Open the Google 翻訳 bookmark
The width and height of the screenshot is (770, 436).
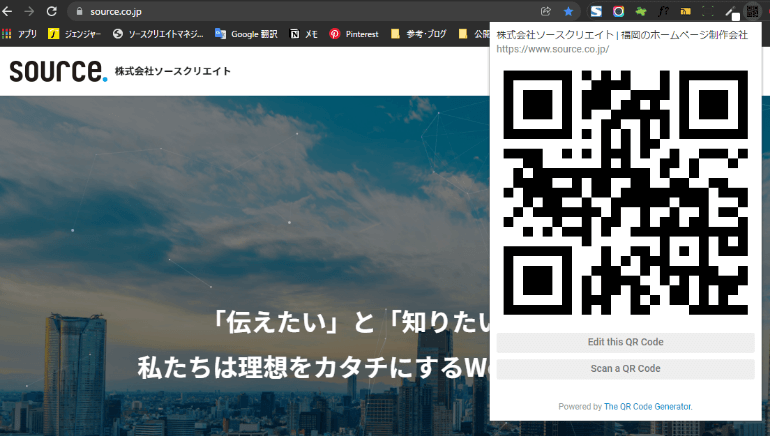(247, 34)
